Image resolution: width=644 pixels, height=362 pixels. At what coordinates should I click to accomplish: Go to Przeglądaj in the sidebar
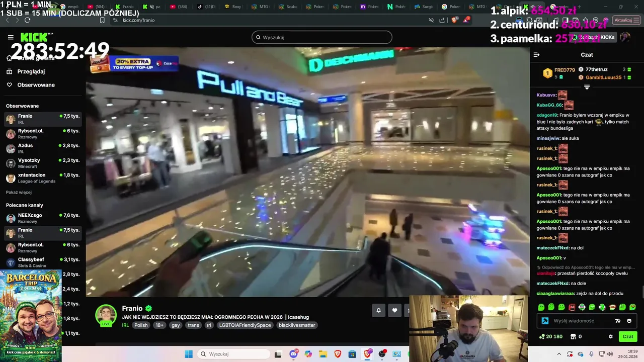(31, 71)
